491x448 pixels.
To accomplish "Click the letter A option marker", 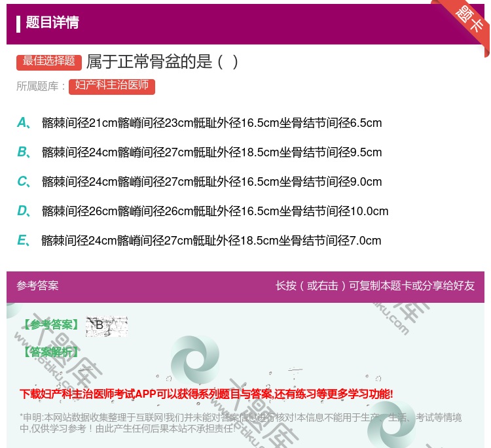I will pos(24,123).
